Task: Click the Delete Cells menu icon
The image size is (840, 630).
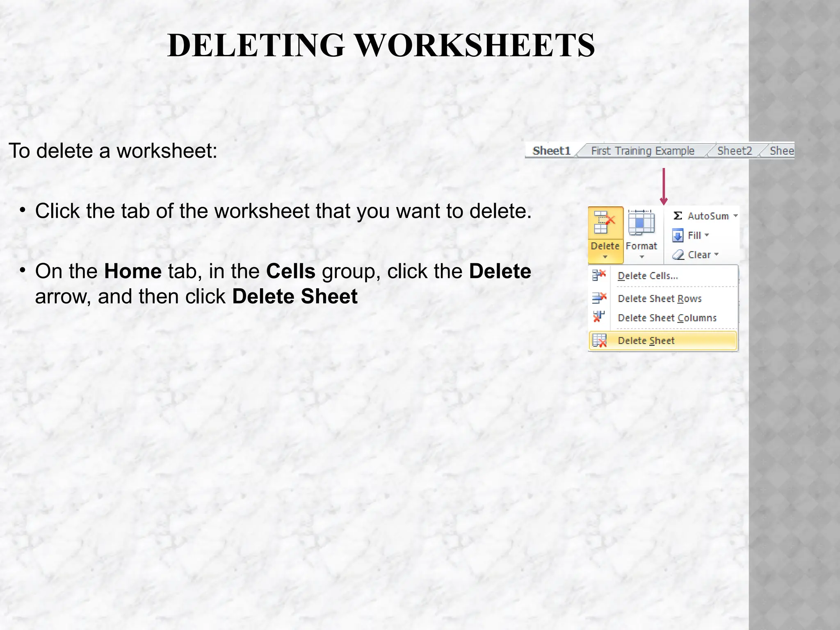Action: 599,275
